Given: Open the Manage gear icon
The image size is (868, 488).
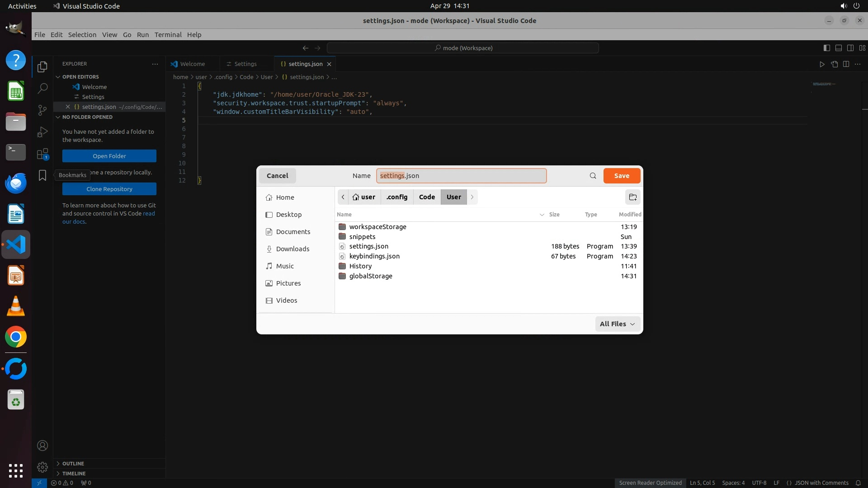Looking at the screenshot, I should (42, 467).
